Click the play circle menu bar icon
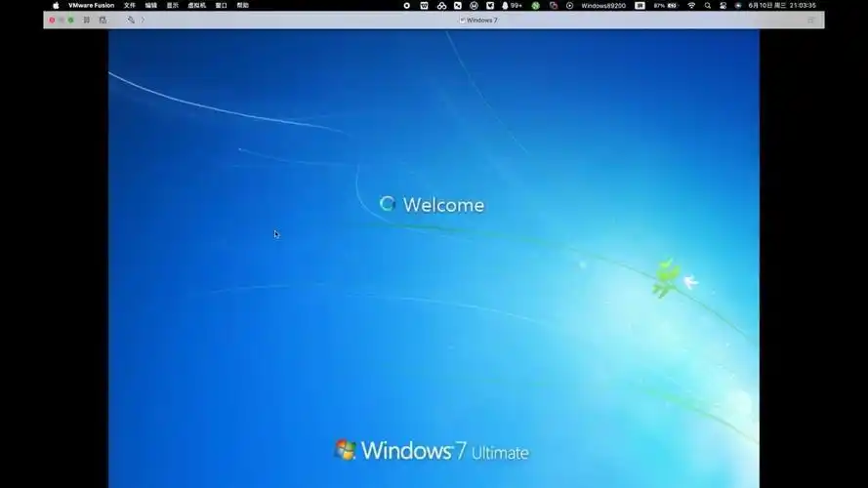 point(569,6)
